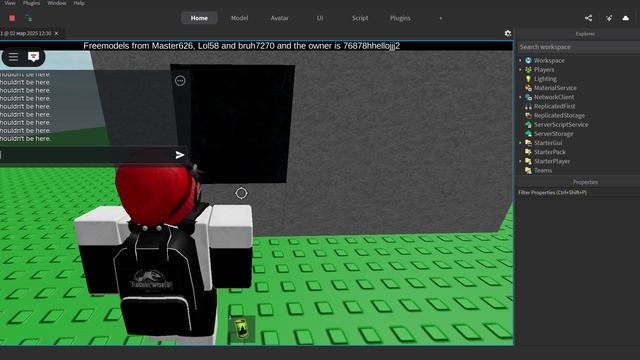
Task: Click the ReplicatedFirst icon
Action: pyautogui.click(x=528, y=106)
